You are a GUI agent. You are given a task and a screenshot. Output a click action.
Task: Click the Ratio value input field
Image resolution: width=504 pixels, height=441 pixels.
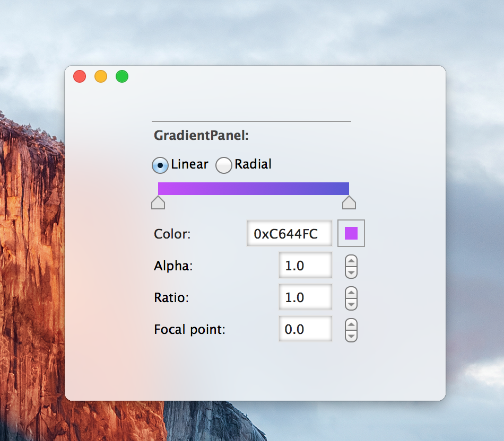tap(306, 297)
